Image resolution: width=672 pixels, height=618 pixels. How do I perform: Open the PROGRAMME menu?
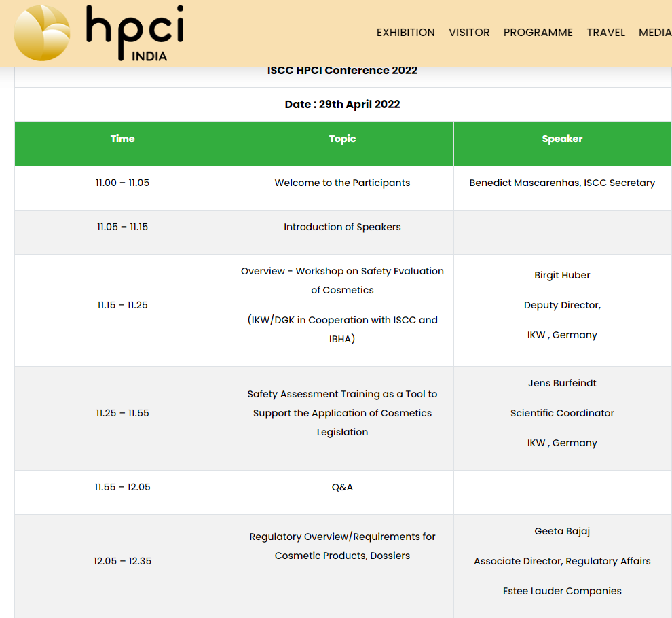click(x=538, y=33)
